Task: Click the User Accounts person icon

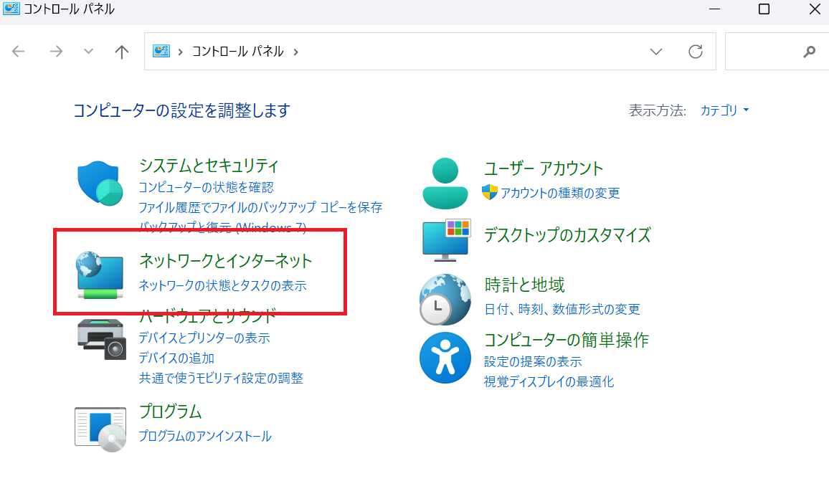Action: [x=445, y=183]
